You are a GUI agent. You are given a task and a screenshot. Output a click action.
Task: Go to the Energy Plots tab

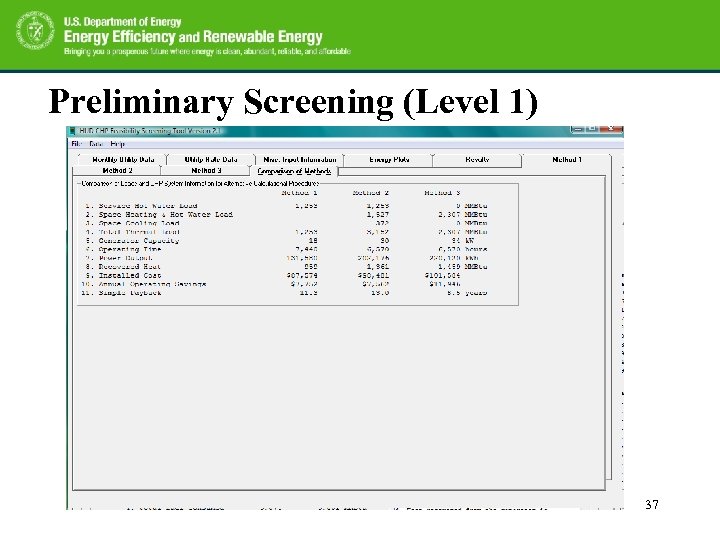point(389,160)
